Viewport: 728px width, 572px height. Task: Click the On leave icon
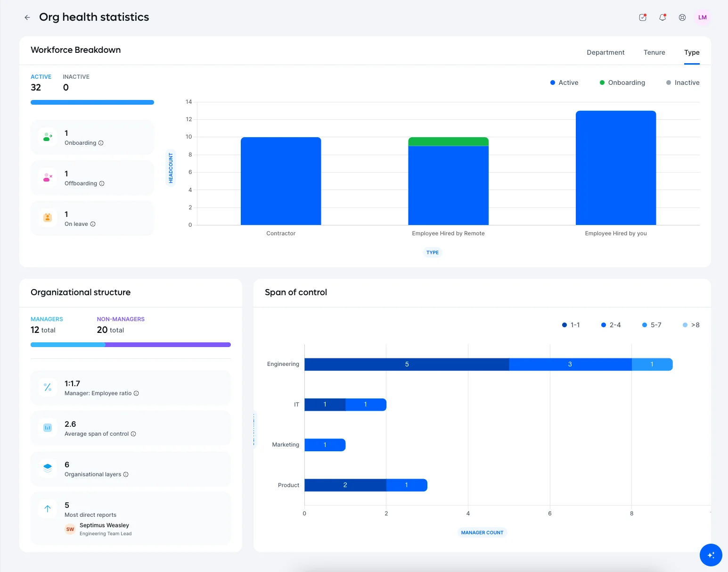48,218
